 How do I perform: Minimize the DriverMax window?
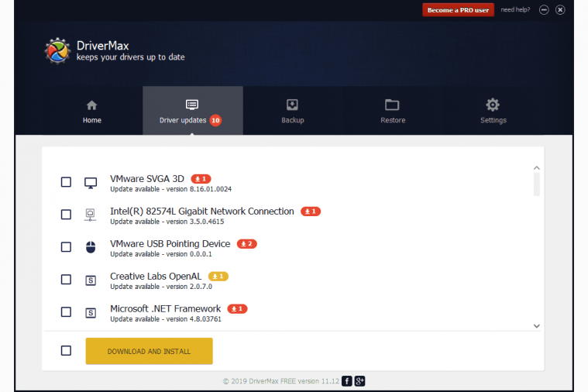tap(544, 10)
